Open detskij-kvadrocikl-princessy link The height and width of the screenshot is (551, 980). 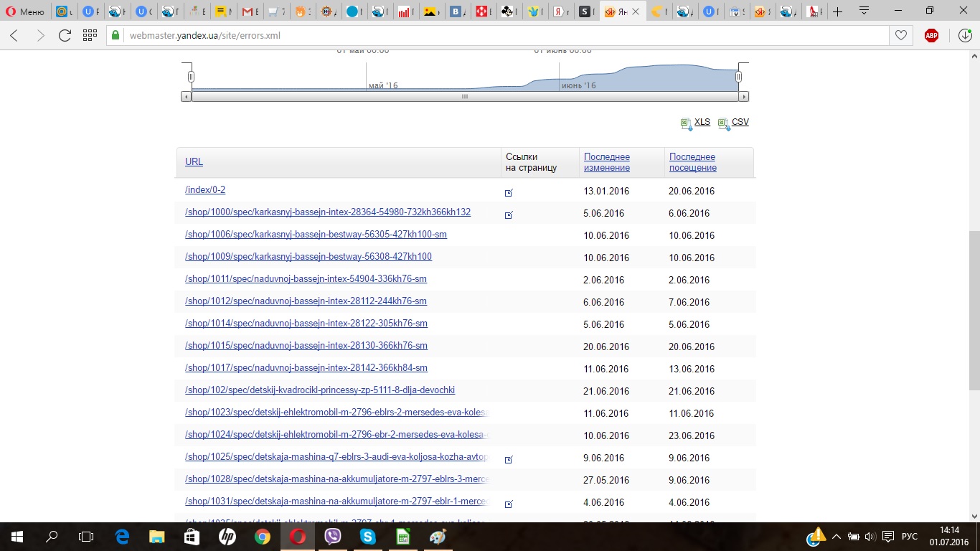point(320,390)
